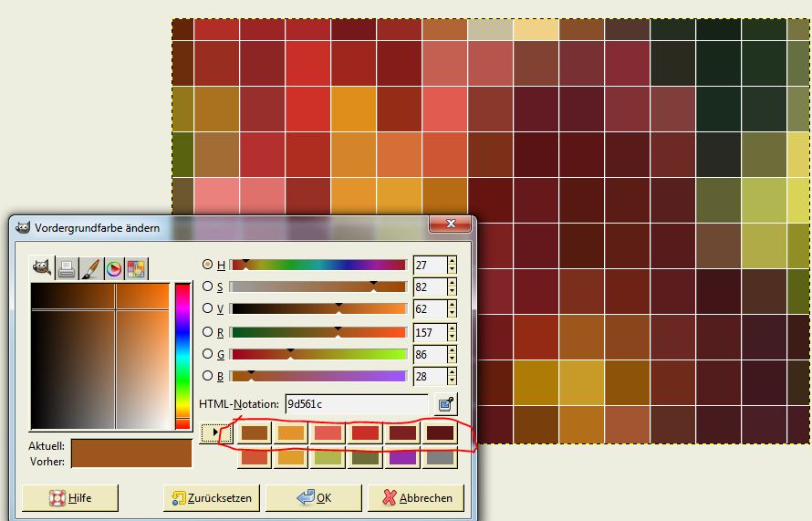This screenshot has height=521, width=812.
Task: Pick the orange-red swatch in history bottom row
Action: pyautogui.click(x=255, y=458)
